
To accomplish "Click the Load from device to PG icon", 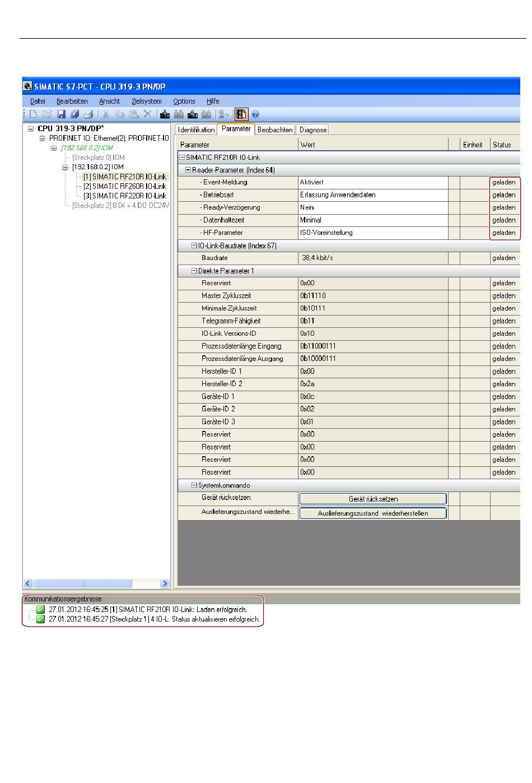I will point(193,114).
